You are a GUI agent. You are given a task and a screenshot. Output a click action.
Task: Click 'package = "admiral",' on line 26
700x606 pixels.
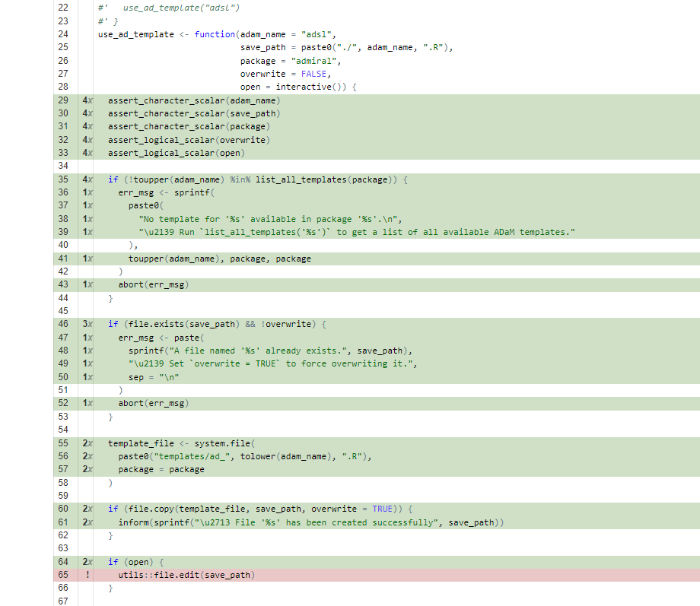(291, 61)
